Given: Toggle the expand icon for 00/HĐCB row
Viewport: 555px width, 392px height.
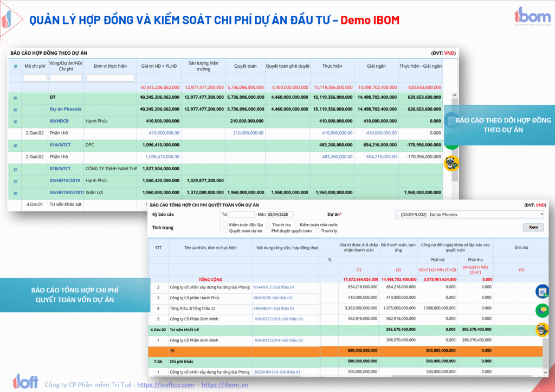Looking at the screenshot, I should [x=15, y=121].
